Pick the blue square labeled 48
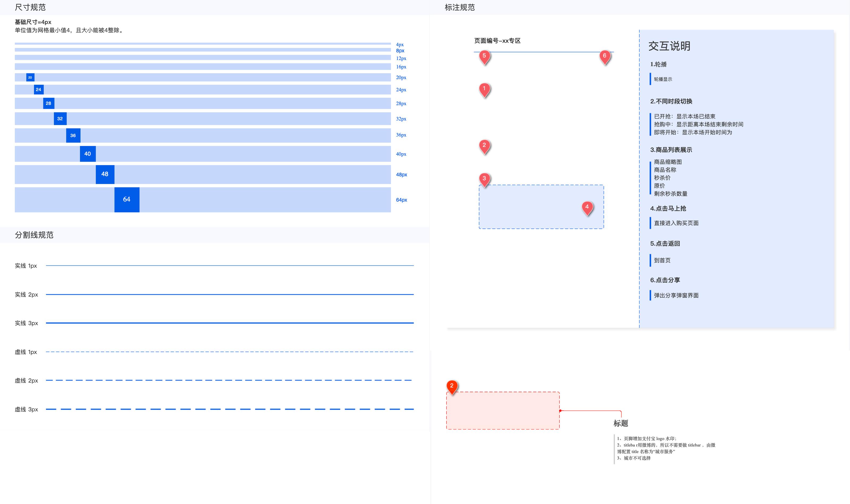 [105, 174]
